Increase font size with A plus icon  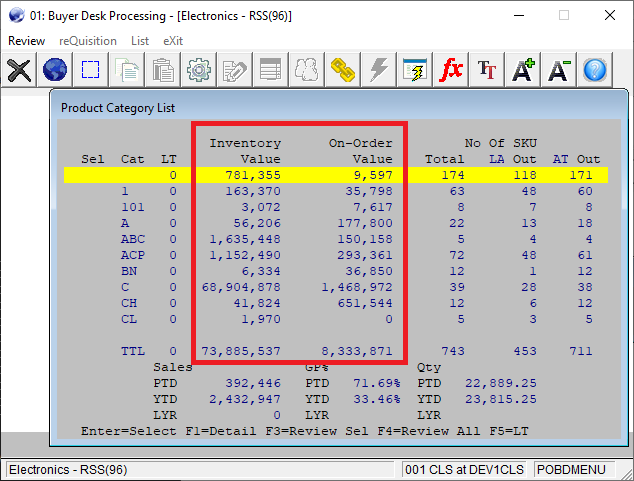point(522,70)
